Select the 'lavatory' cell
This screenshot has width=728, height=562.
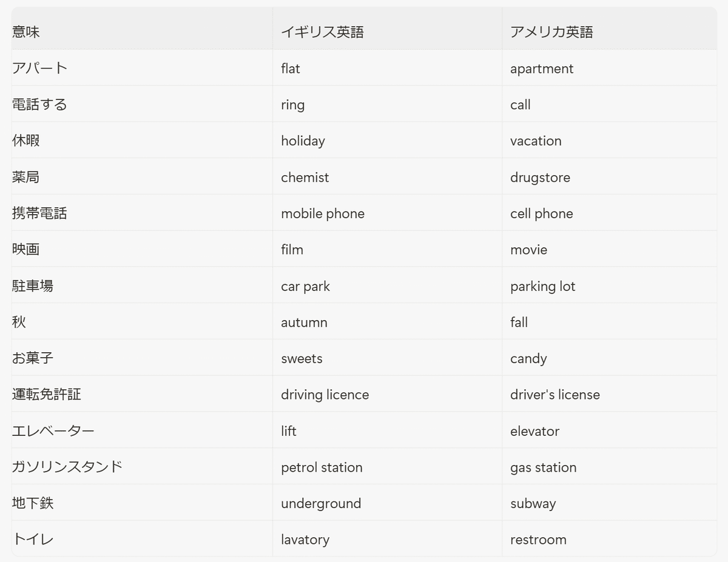point(305,540)
